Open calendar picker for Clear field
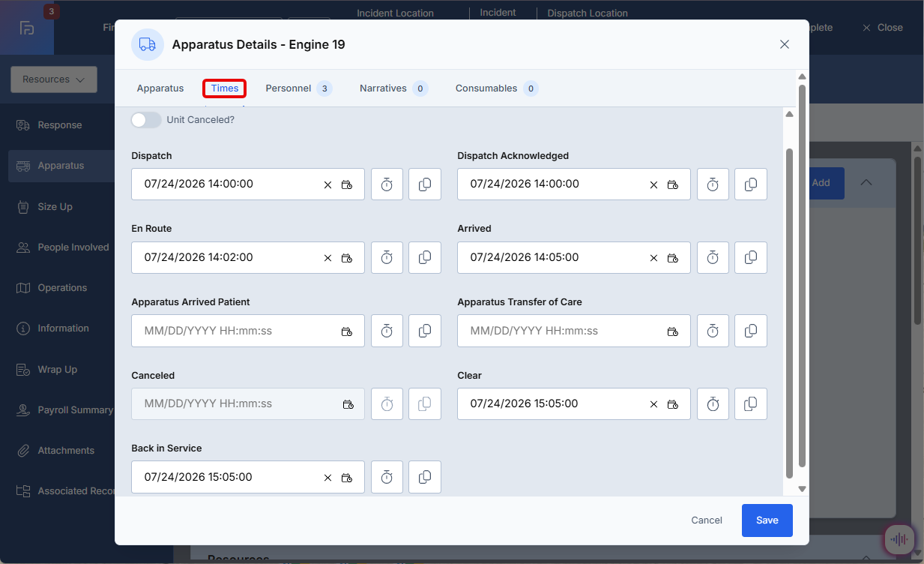This screenshot has width=924, height=564. click(x=673, y=404)
